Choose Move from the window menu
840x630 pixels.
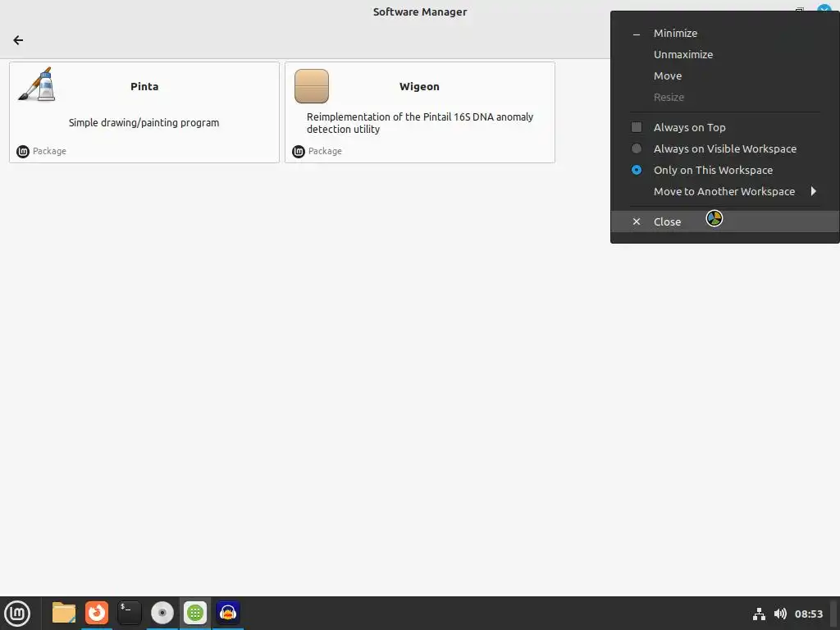(x=725, y=76)
